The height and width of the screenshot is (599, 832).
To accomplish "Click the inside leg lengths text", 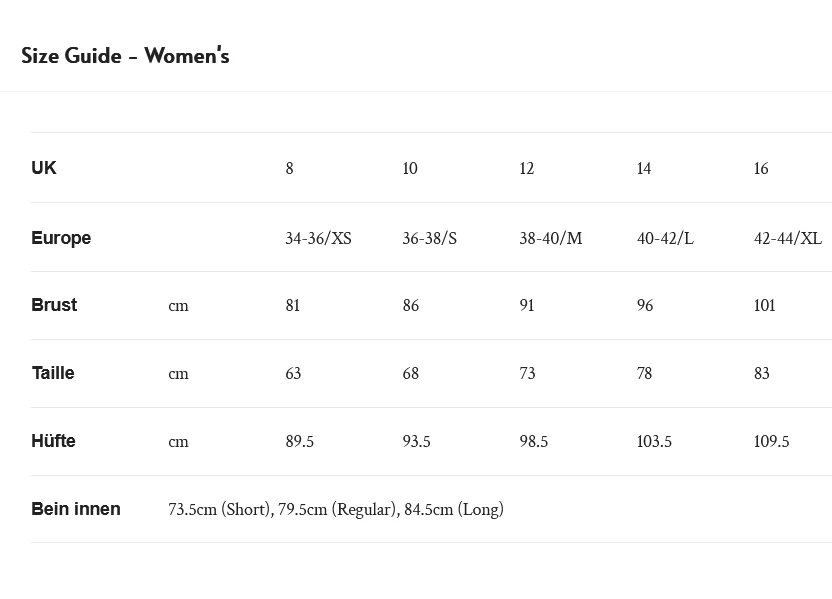I will 336,509.
